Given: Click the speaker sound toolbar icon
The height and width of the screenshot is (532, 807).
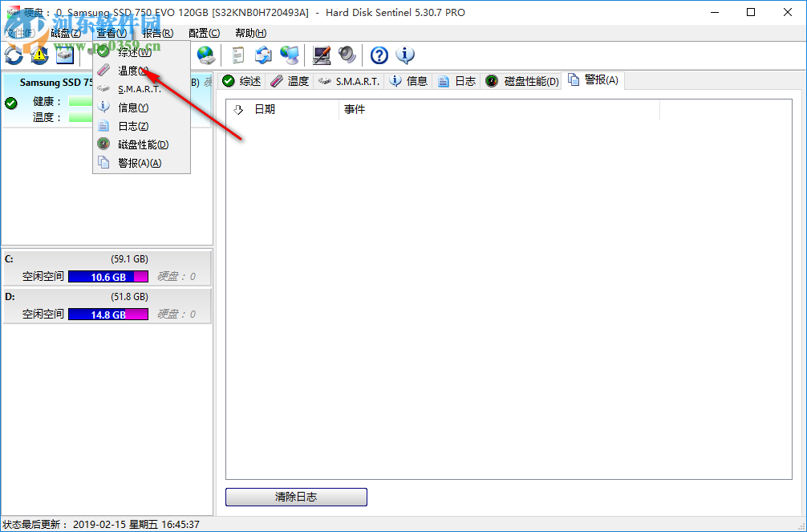Looking at the screenshot, I should [347, 55].
